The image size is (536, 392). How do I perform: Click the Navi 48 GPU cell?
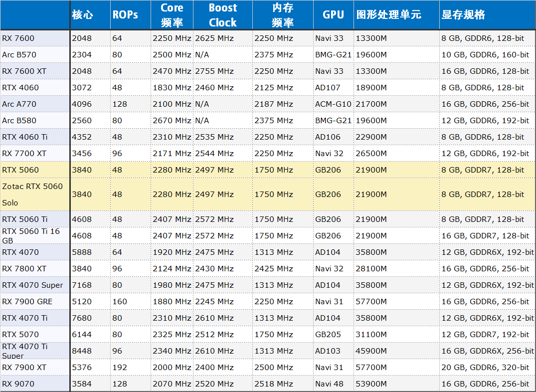pos(329,384)
